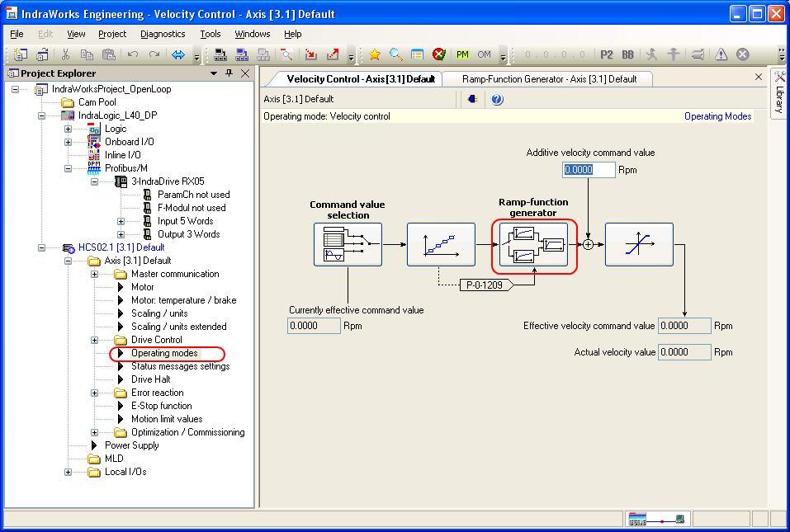Screen dimensions: 790x532
Task: Open the stepped interpolation block
Action: (x=441, y=245)
